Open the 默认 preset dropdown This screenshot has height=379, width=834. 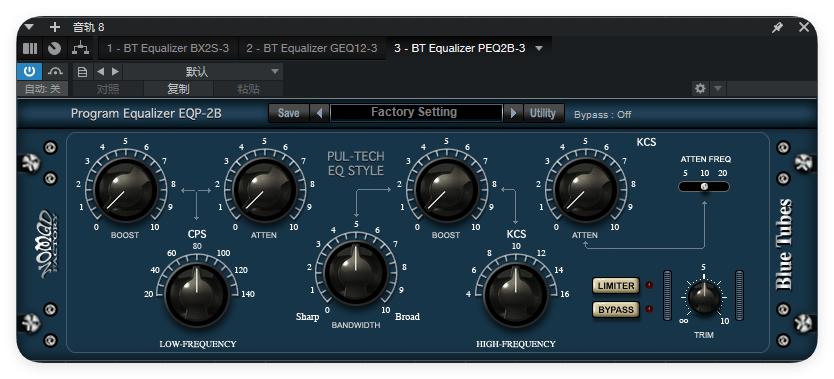point(203,72)
